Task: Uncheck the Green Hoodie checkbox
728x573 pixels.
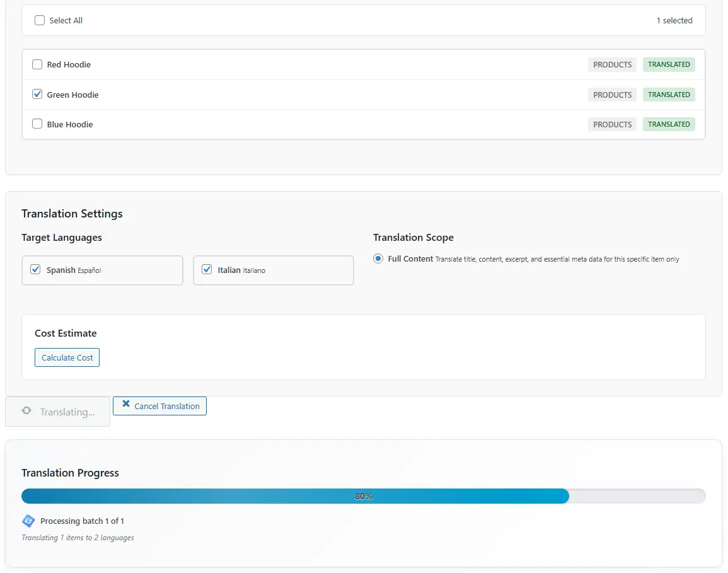Action: (37, 95)
